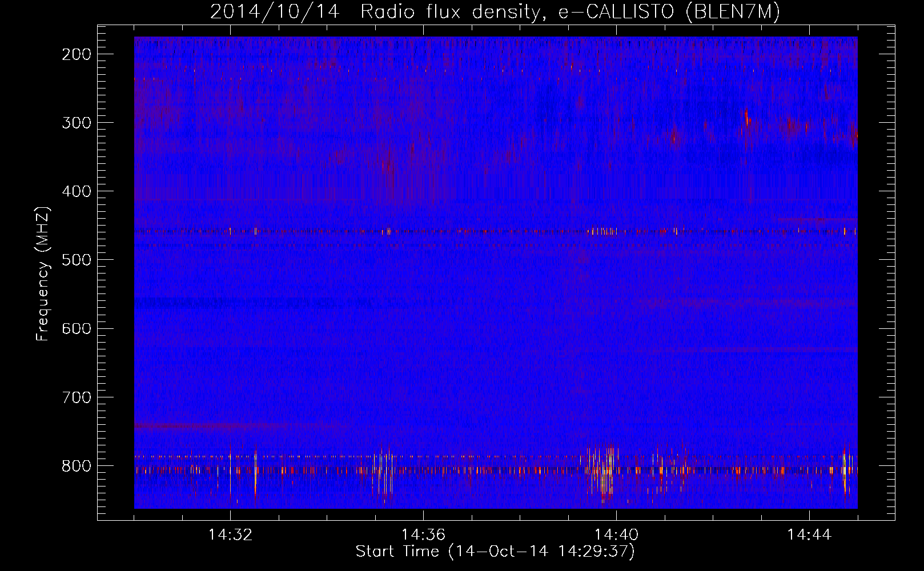Select the 200 frequency tick label
The height and width of the screenshot is (571, 924).
point(77,54)
